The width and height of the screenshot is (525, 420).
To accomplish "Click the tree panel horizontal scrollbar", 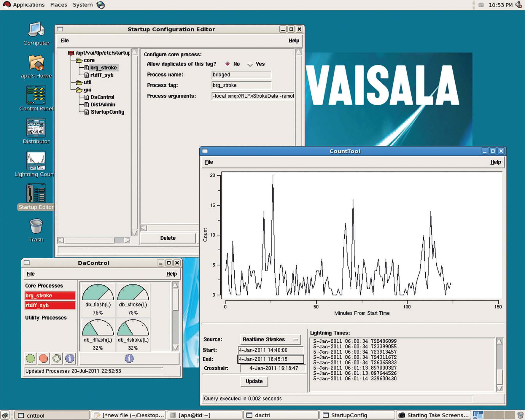I will pyautogui.click(x=94, y=240).
